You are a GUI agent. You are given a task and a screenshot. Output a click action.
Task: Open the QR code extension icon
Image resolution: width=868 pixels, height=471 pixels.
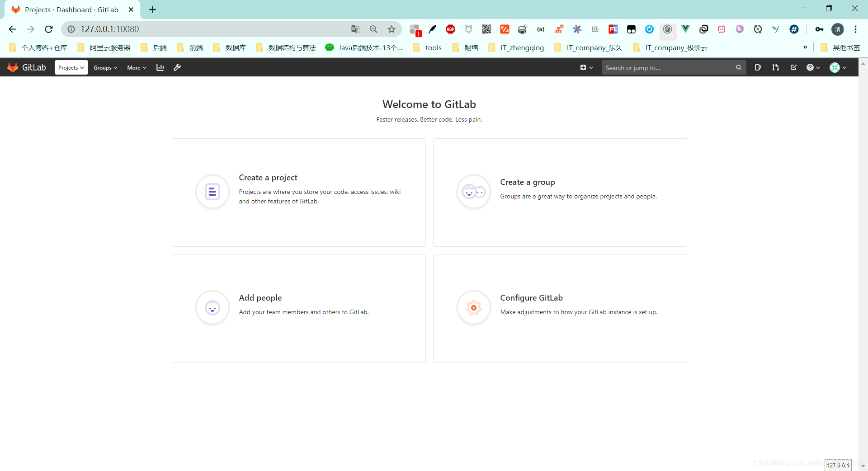click(486, 29)
